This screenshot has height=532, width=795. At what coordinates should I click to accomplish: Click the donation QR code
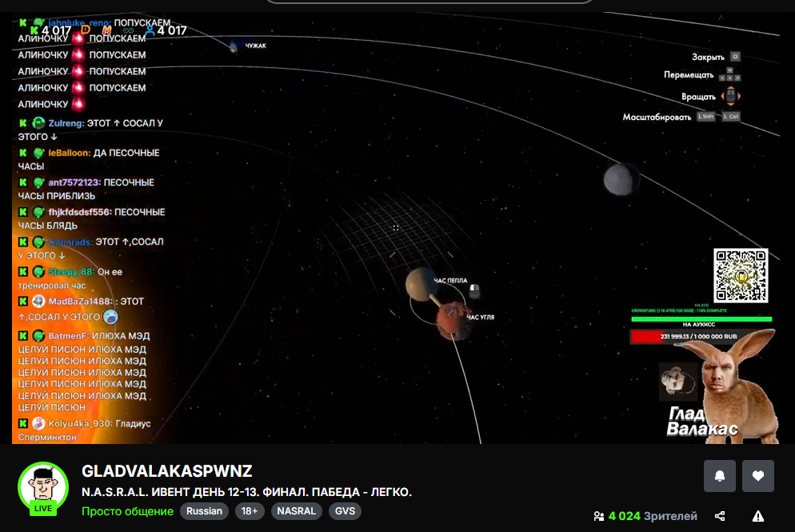[741, 275]
